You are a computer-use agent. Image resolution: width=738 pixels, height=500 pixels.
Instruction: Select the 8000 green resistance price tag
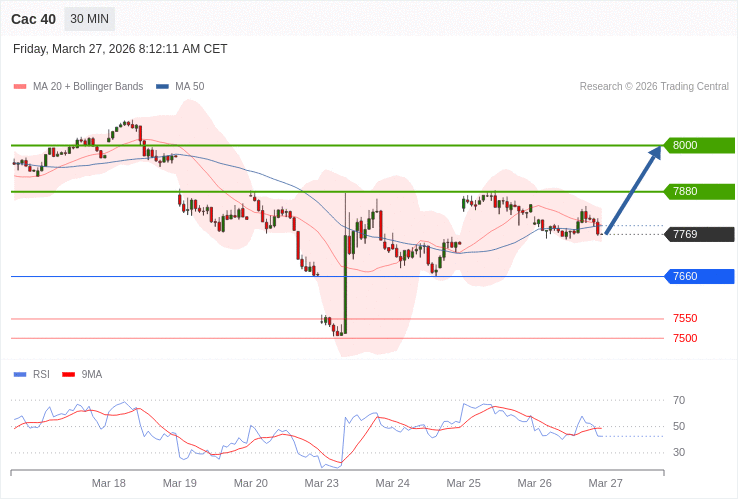[x=699, y=145]
